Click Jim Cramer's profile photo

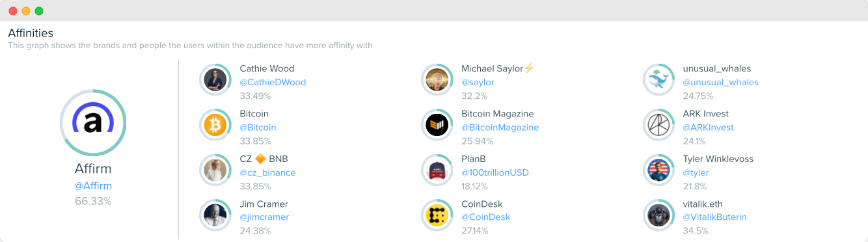coord(215,215)
